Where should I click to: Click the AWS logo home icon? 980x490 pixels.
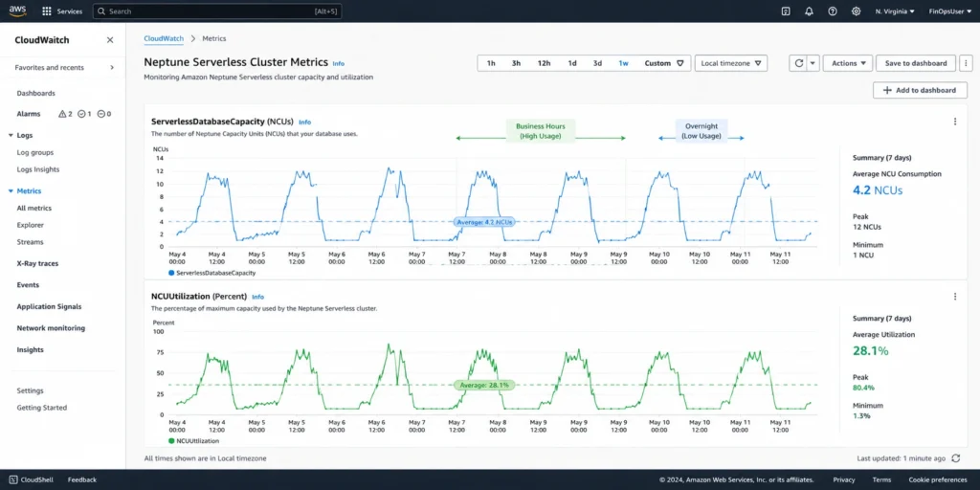coord(17,11)
